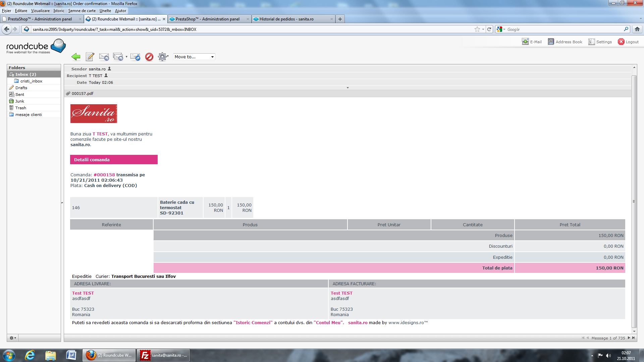The width and height of the screenshot is (644, 362).
Task: Click the www.idesigns.ro text
Action: [408, 322]
